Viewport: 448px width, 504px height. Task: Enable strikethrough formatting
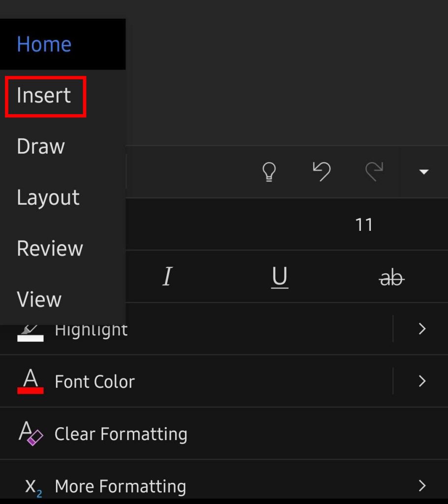(x=392, y=277)
